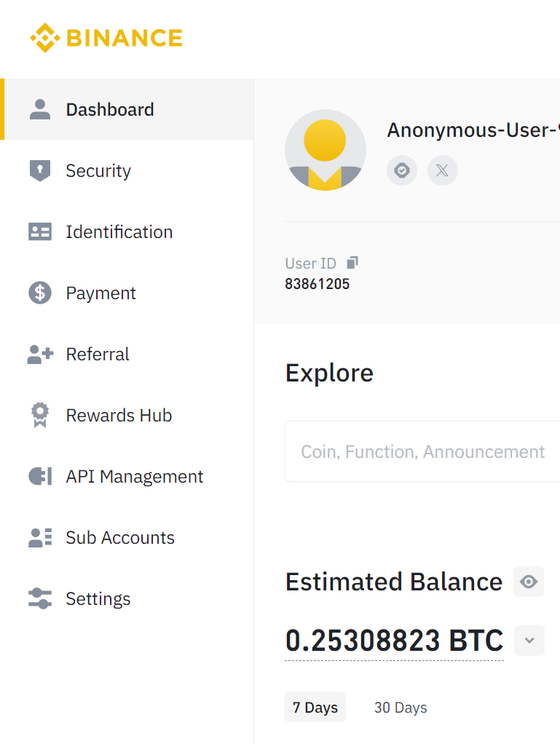Screen dimensions: 560x744
Task: Click the Sub Accounts icon
Action: [x=40, y=537]
